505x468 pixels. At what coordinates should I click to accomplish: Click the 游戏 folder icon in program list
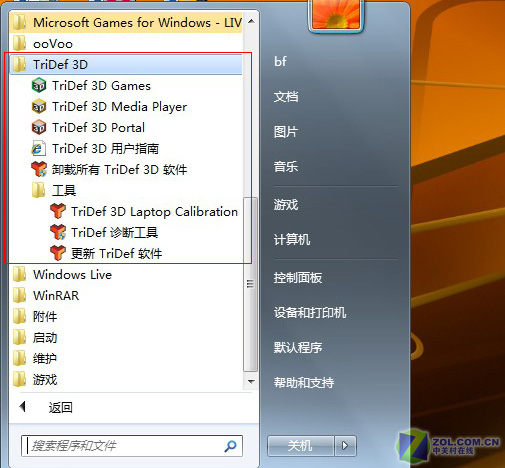tap(19, 379)
